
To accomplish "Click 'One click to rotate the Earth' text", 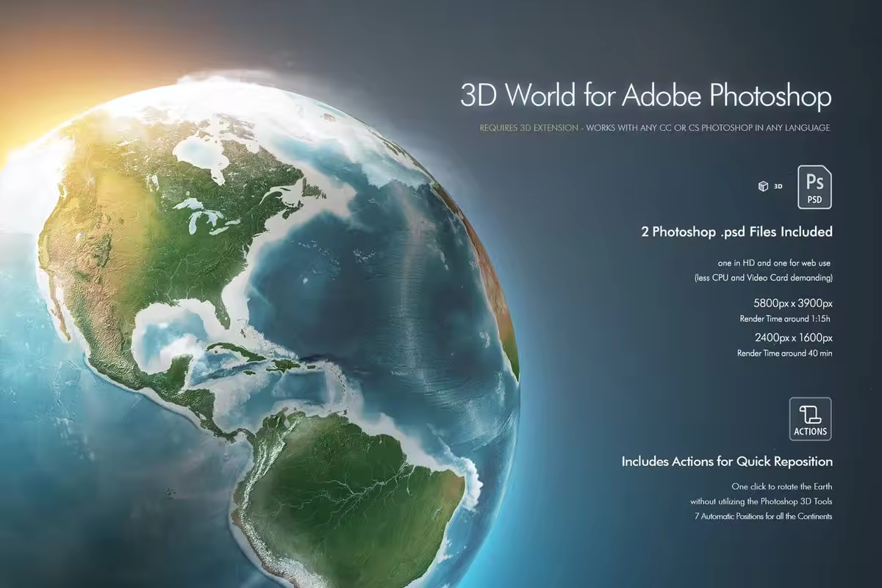I will coord(781,487).
